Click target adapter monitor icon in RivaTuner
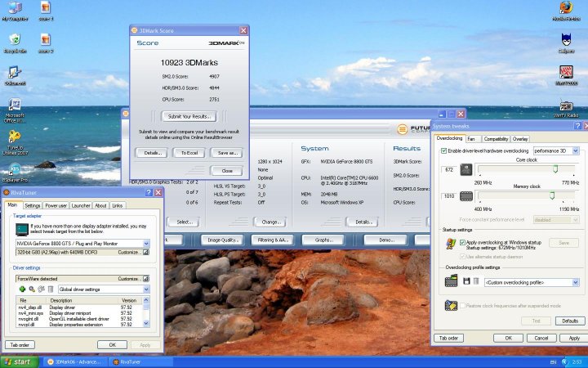Viewport: 588px width, 368px height. pos(22,229)
